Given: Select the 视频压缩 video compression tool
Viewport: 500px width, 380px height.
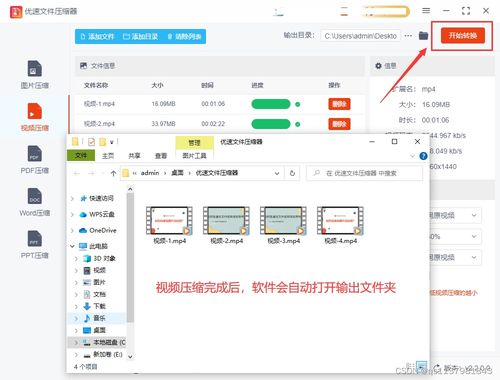Looking at the screenshot, I should pos(35,117).
